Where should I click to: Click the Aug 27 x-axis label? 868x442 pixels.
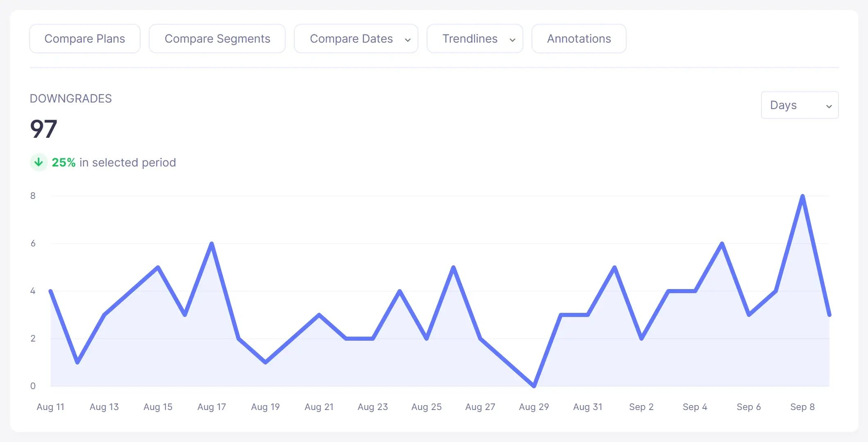click(480, 407)
